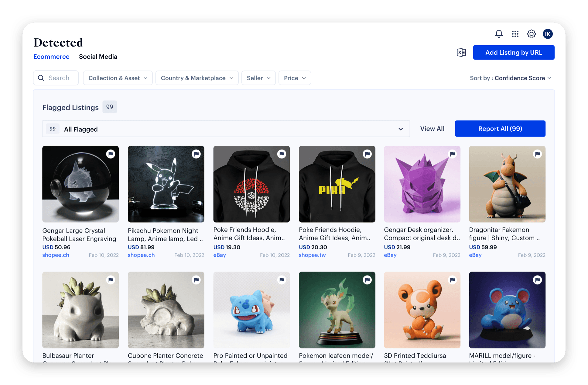Toggle flag on Pikachu Night Lamp listing
Viewport: 588px width, 385px height.
(x=196, y=154)
